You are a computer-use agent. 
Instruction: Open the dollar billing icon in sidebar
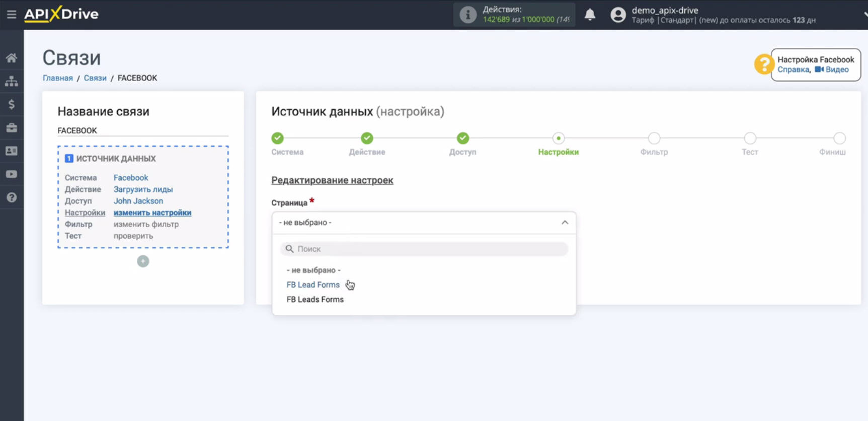(12, 104)
